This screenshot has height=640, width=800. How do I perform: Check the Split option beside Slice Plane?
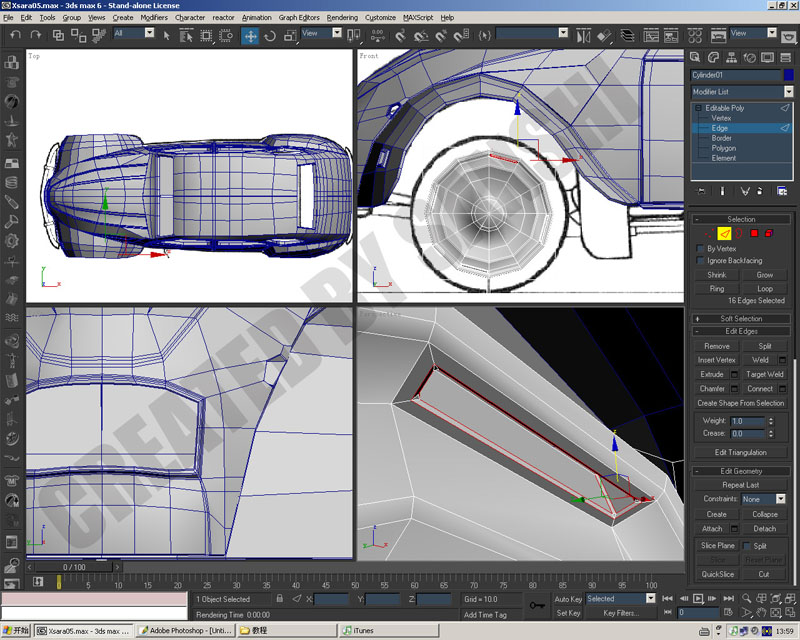click(x=746, y=546)
